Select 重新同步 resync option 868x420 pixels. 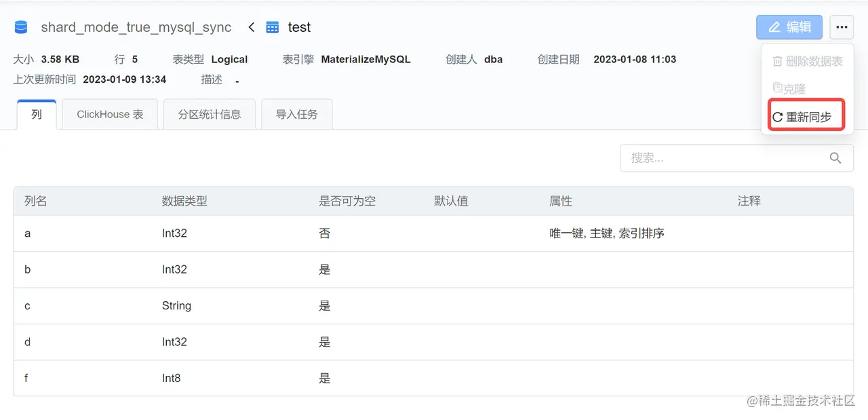pyautogui.click(x=806, y=117)
